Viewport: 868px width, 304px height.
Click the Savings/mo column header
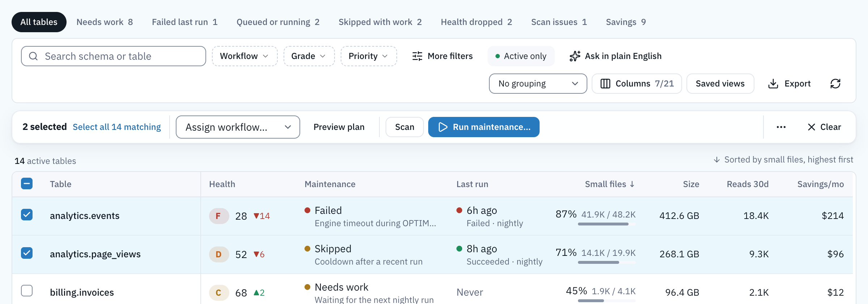(x=820, y=184)
